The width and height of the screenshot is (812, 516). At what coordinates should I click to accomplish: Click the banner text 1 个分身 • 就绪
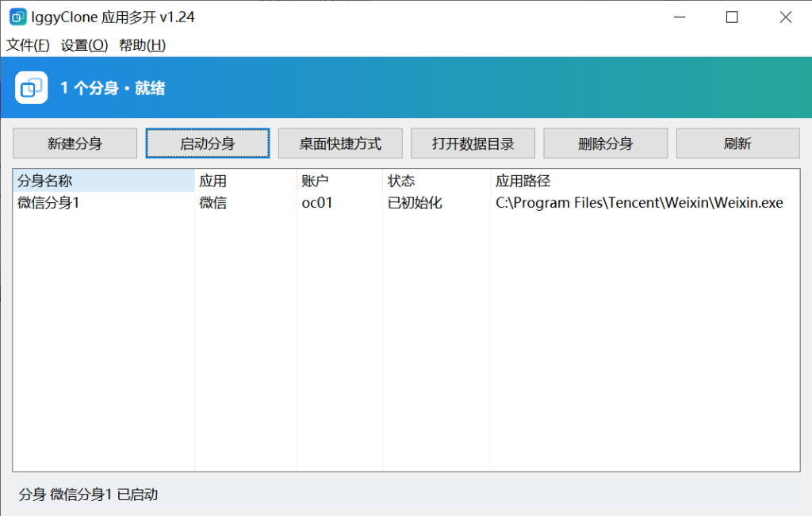pos(113,88)
